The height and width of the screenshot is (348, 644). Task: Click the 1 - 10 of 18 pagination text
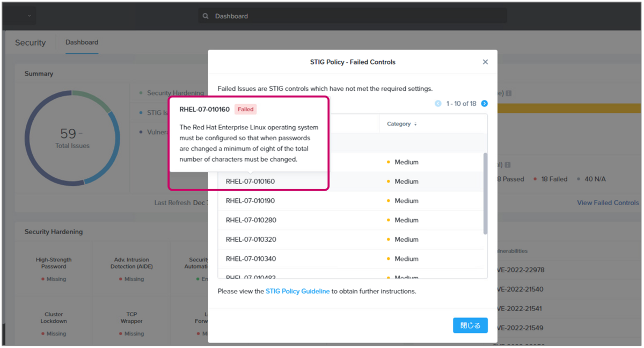pyautogui.click(x=461, y=104)
